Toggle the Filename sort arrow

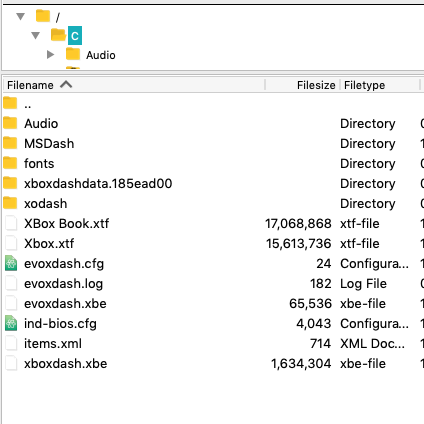click(66, 84)
